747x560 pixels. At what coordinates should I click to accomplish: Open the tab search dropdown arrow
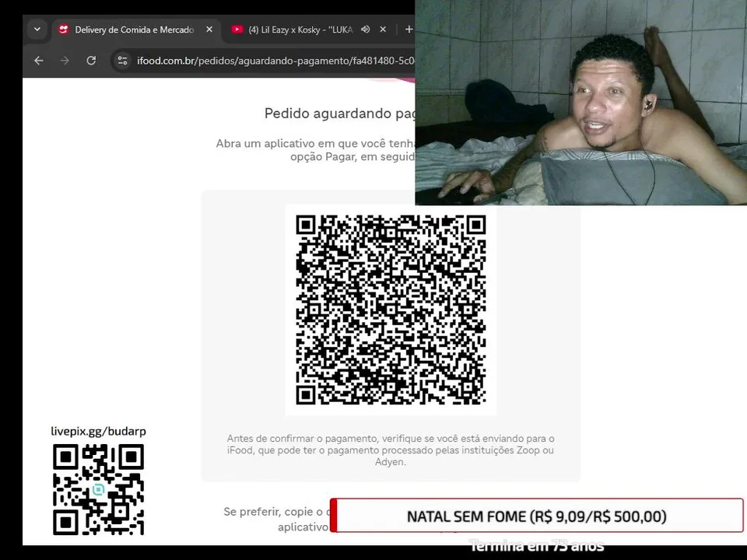37,30
